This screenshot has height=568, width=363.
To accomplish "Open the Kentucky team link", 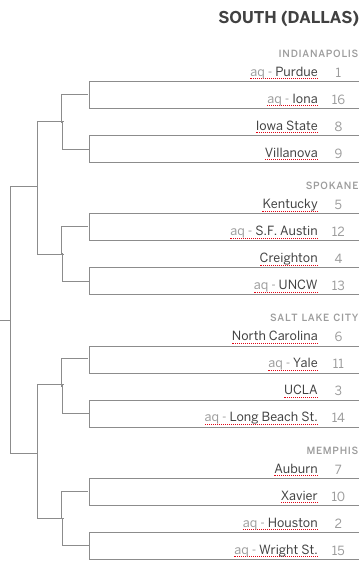I will coord(290,204).
